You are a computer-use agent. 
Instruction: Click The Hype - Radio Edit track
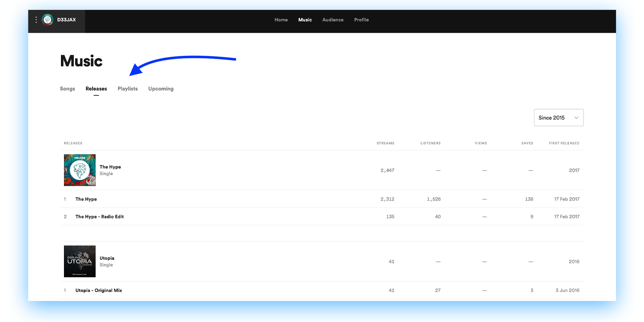click(100, 216)
